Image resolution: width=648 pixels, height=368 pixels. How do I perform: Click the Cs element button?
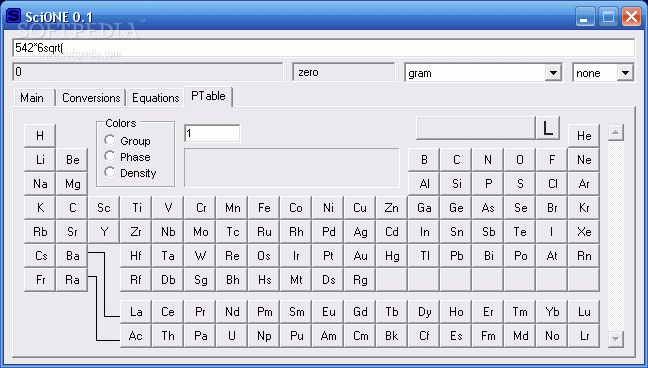(40, 256)
